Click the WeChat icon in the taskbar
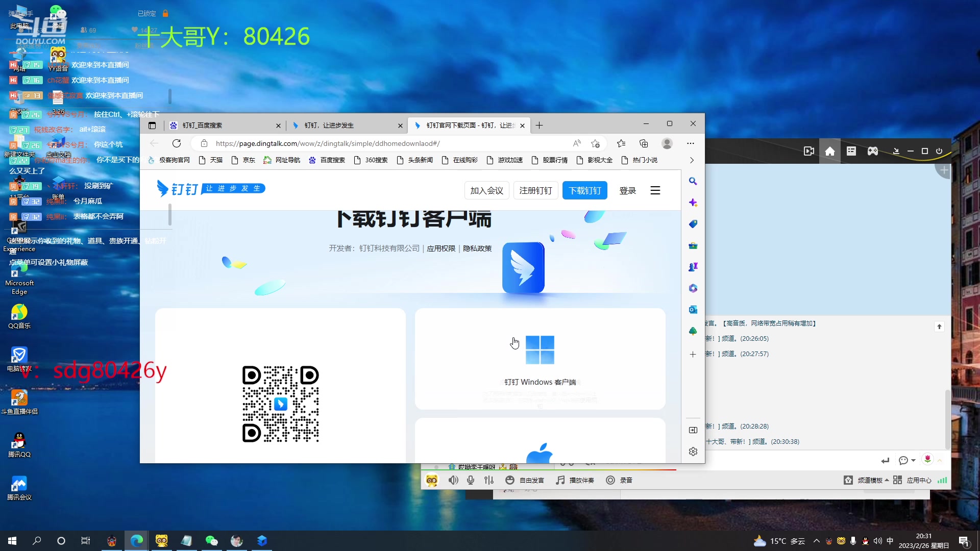980x551 pixels. point(211,541)
